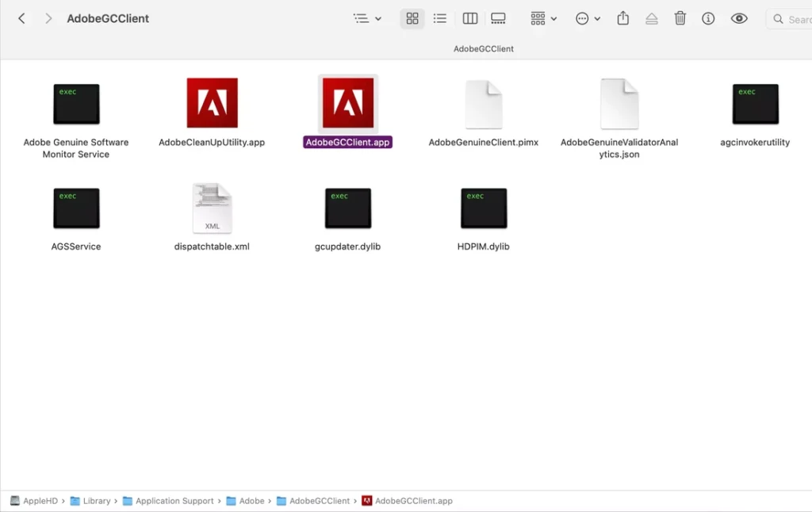This screenshot has width=812, height=512.
Task: Open the AdobeCleanUpUtility.app icon
Action: coord(212,104)
